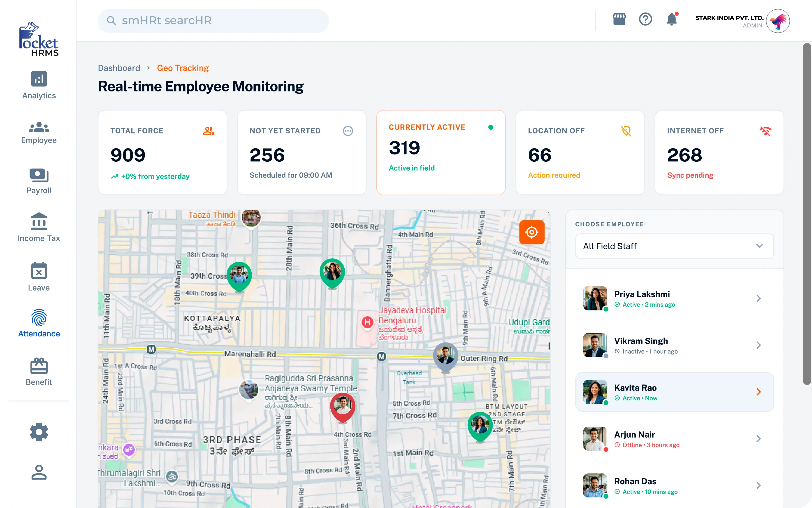The width and height of the screenshot is (812, 508).
Task: Go to the Income Tax section
Action: pos(39,227)
